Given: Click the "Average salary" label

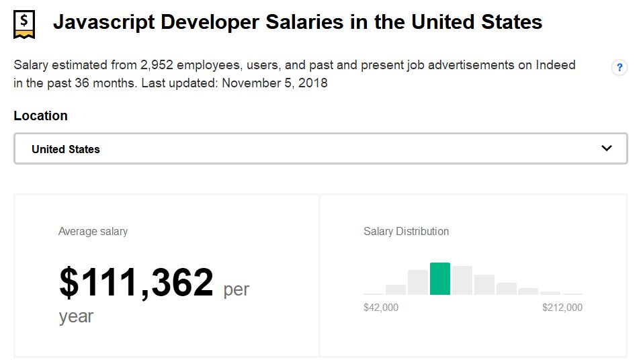Looking at the screenshot, I should tap(93, 232).
